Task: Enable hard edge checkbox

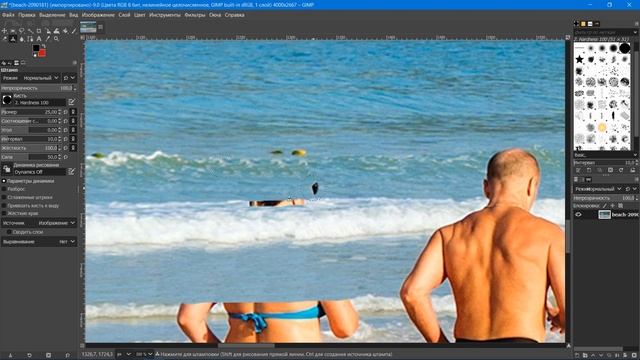Action: click(x=4, y=213)
